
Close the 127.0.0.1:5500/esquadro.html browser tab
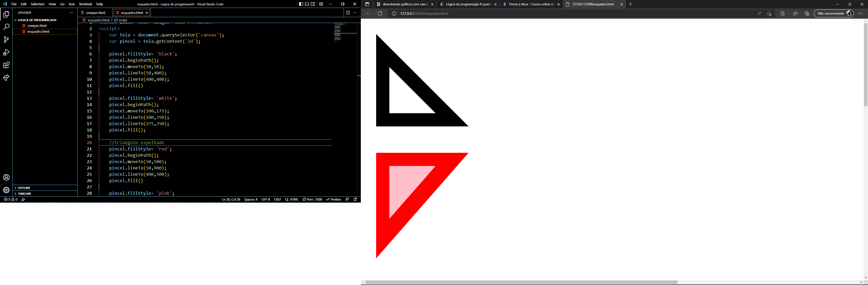coord(622,4)
